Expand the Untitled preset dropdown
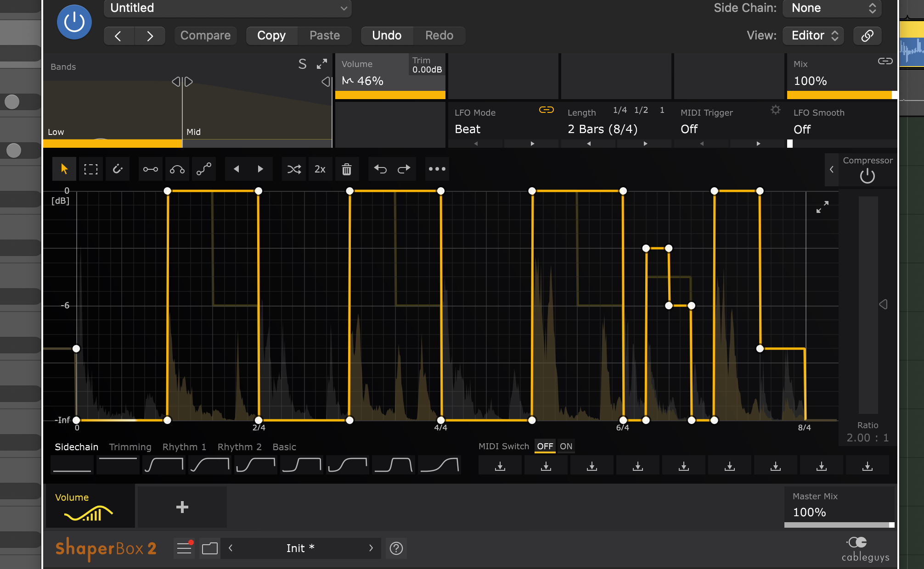The image size is (924, 569). [228, 8]
